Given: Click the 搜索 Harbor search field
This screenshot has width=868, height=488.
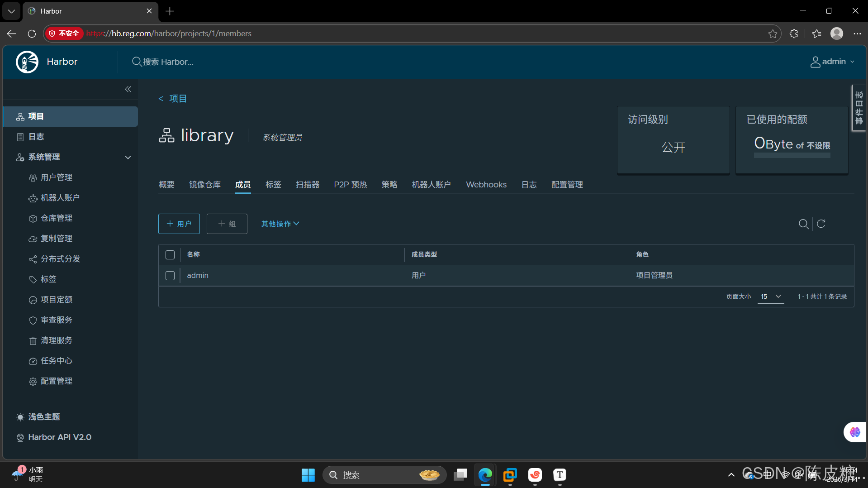Looking at the screenshot, I should point(163,62).
